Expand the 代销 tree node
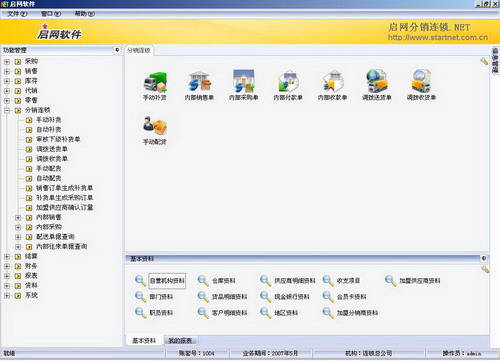The height and width of the screenshot is (361, 500). coord(7,91)
